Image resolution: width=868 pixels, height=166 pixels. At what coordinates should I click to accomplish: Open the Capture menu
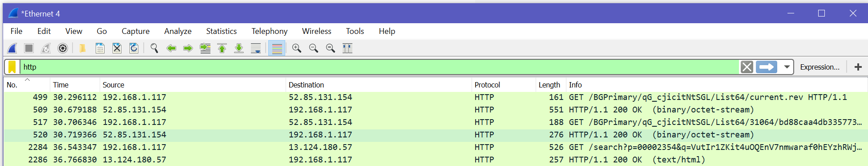point(136,31)
